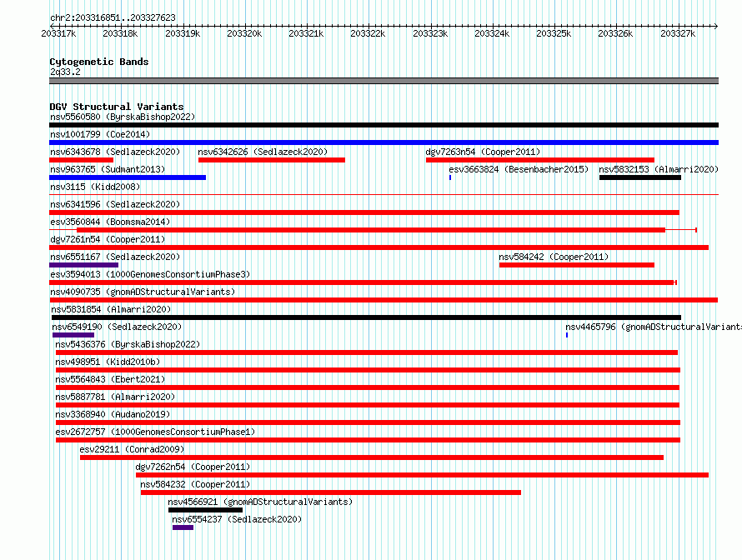Select the red esv3560844 variant bar
742x560 pixels.
click(371, 230)
